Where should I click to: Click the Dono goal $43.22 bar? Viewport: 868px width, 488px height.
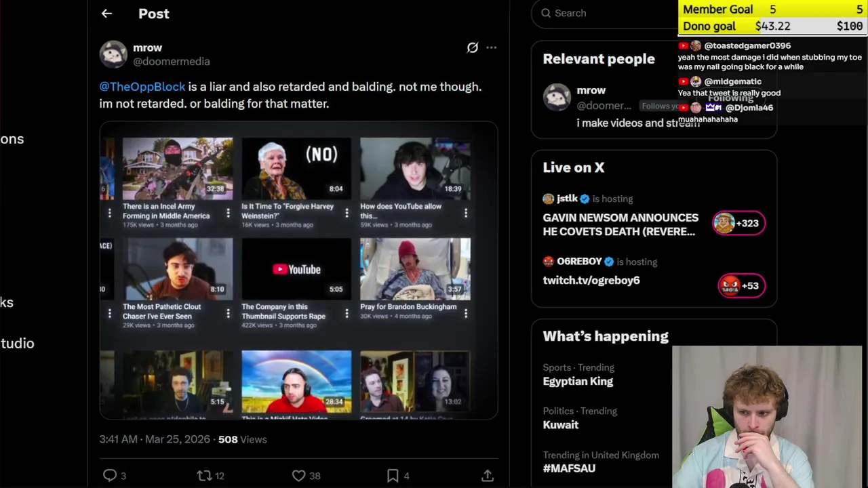pyautogui.click(x=773, y=26)
